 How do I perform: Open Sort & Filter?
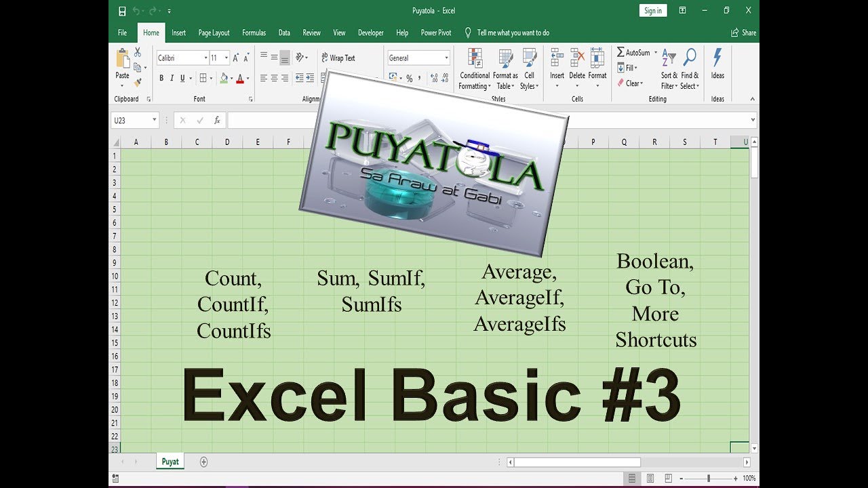pos(669,69)
